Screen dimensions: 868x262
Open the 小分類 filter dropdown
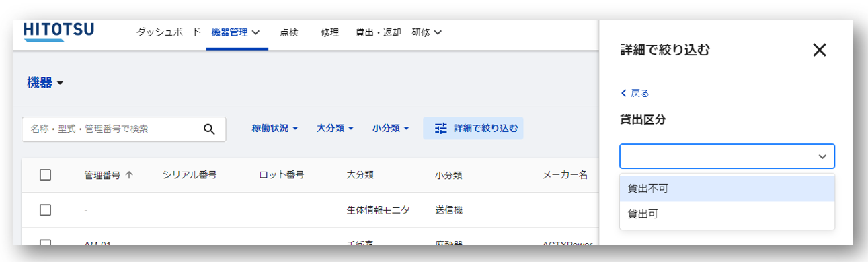pos(391,128)
